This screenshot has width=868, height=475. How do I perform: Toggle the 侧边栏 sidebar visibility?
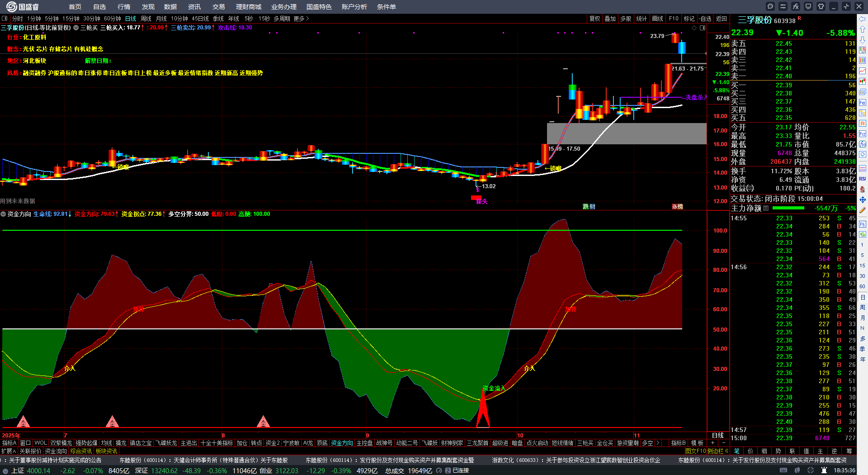click(719, 451)
